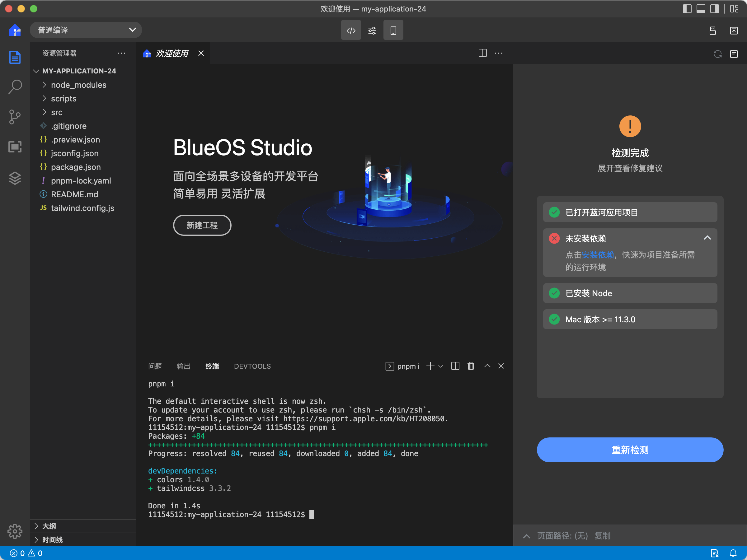This screenshot has width=747, height=560.
Task: Toggle bottom panel in title bar
Action: point(701,9)
